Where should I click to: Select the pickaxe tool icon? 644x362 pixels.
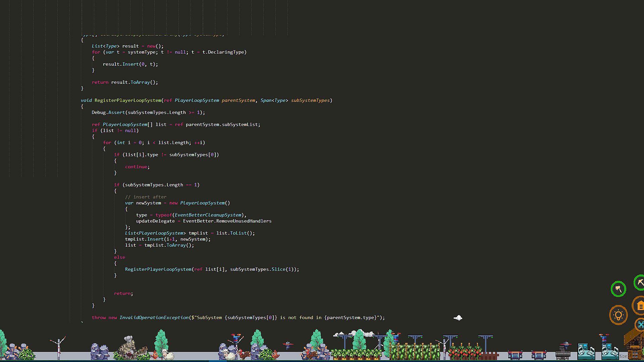(640, 283)
